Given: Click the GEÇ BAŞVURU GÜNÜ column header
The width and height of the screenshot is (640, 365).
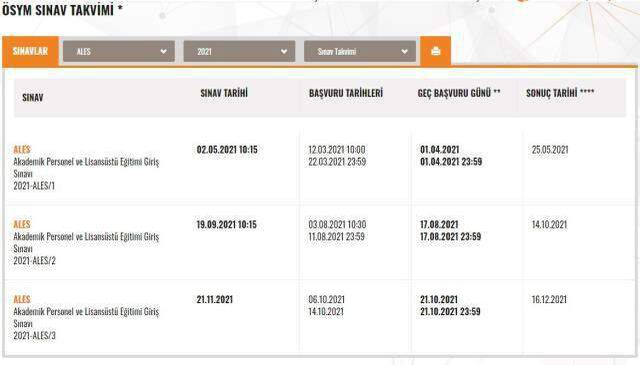Looking at the screenshot, I should tap(459, 93).
